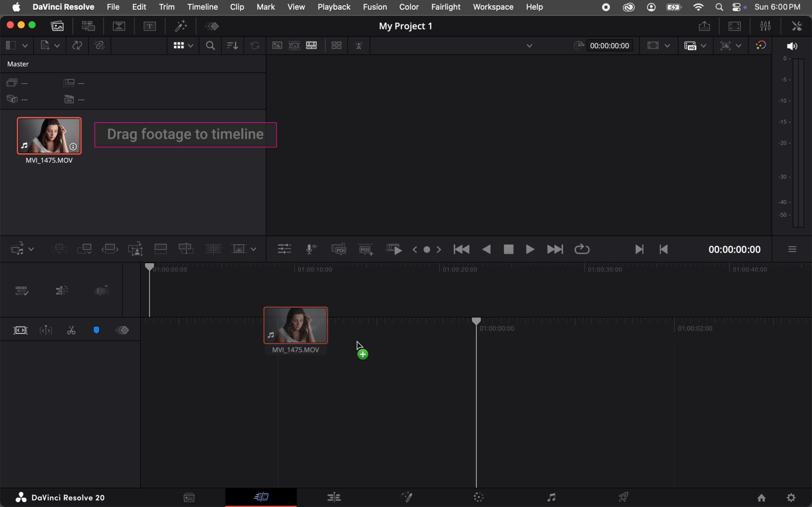Screen dimensions: 812x507
Task: Select the MVI_1475.MOV clip thumbnail
Action: tap(49, 136)
